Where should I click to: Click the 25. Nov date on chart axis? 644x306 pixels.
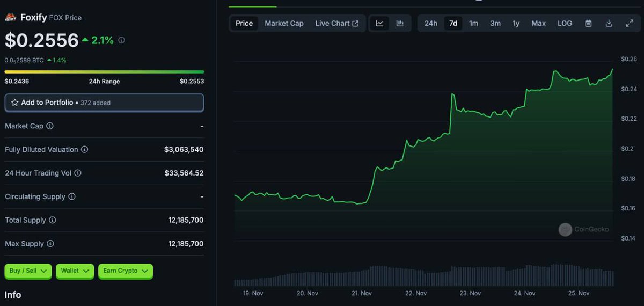[x=579, y=293]
